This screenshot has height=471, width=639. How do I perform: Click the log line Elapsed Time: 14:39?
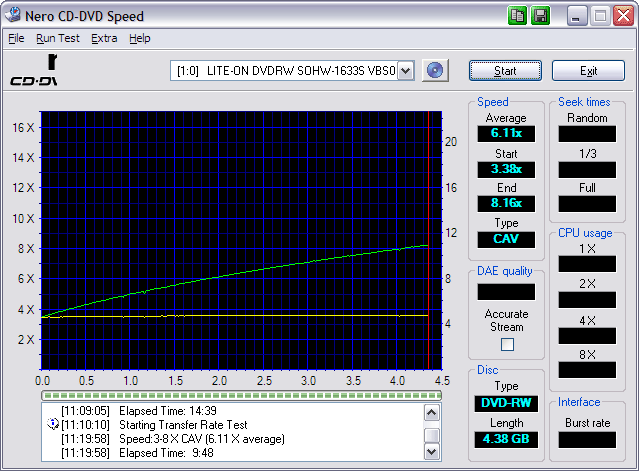139,411
